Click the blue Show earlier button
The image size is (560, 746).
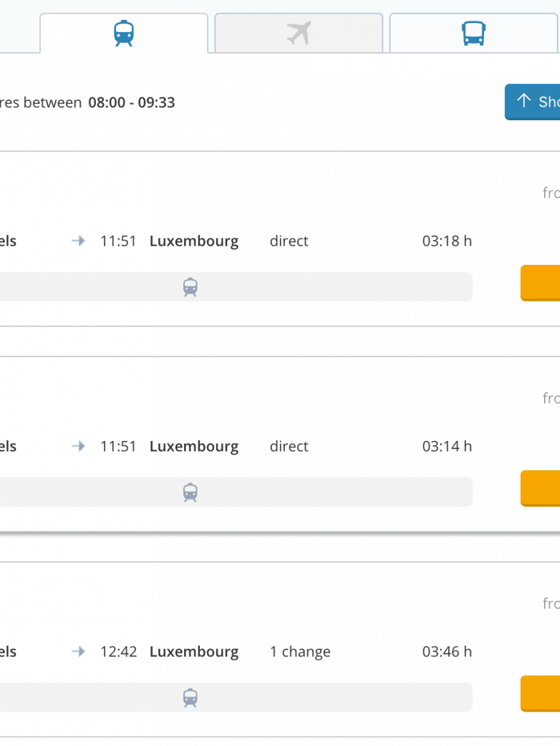pos(533,102)
